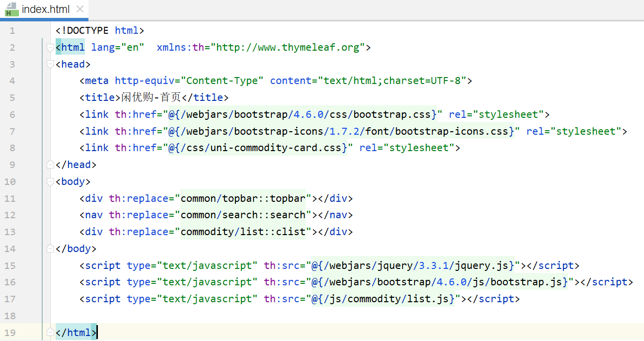
Task: Click rel="stylesheet" on the bootstrap-icons link line
Action: [x=574, y=131]
